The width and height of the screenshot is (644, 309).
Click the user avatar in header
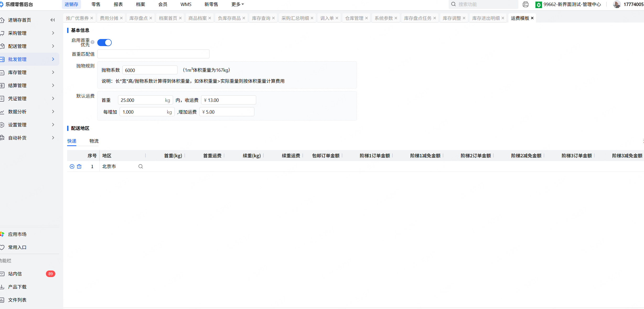(617, 4)
